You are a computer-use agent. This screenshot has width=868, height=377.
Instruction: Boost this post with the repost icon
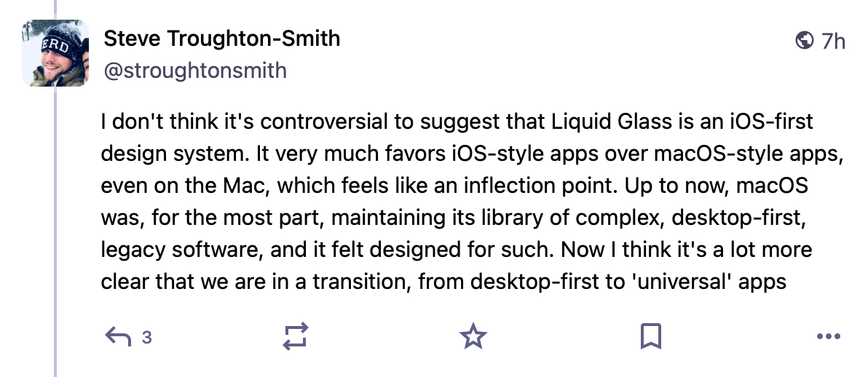pyautogui.click(x=296, y=336)
